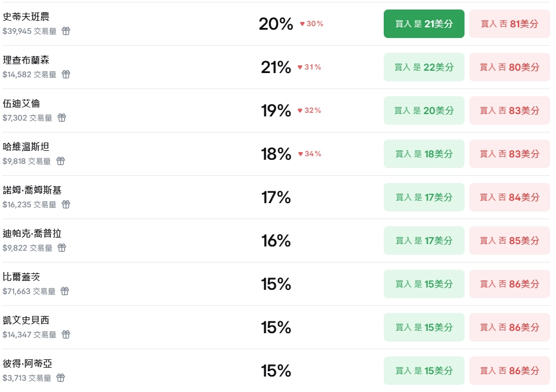Screen dimensions: 556x392
Task: Open the 凱文史貝西 market row name
Action: point(26,321)
